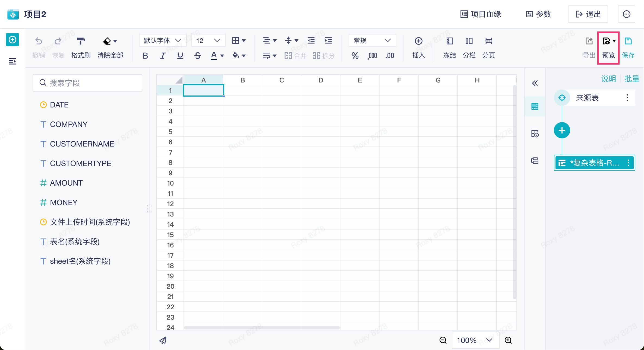
Task: Click the zoom out magnifier icon
Action: (443, 340)
